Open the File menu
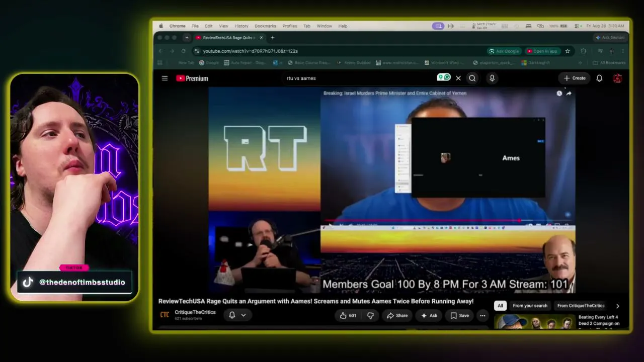The image size is (644, 362). click(x=195, y=26)
